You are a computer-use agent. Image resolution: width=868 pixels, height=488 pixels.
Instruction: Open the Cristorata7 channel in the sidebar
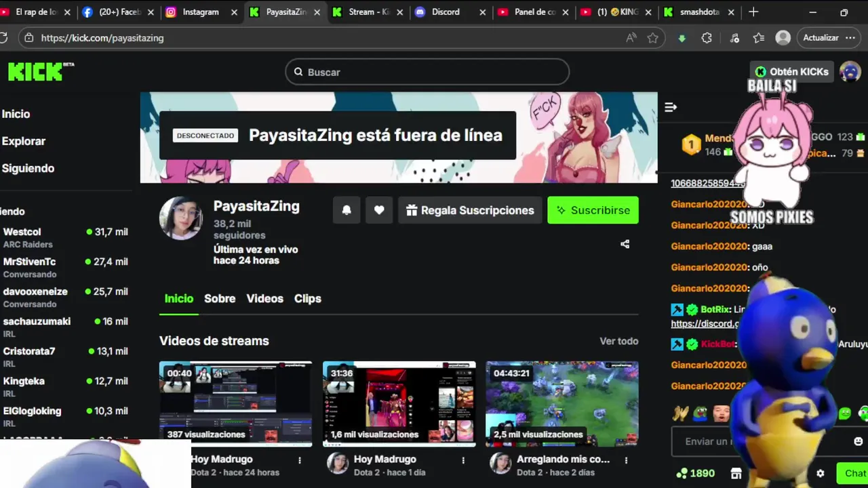point(65,357)
